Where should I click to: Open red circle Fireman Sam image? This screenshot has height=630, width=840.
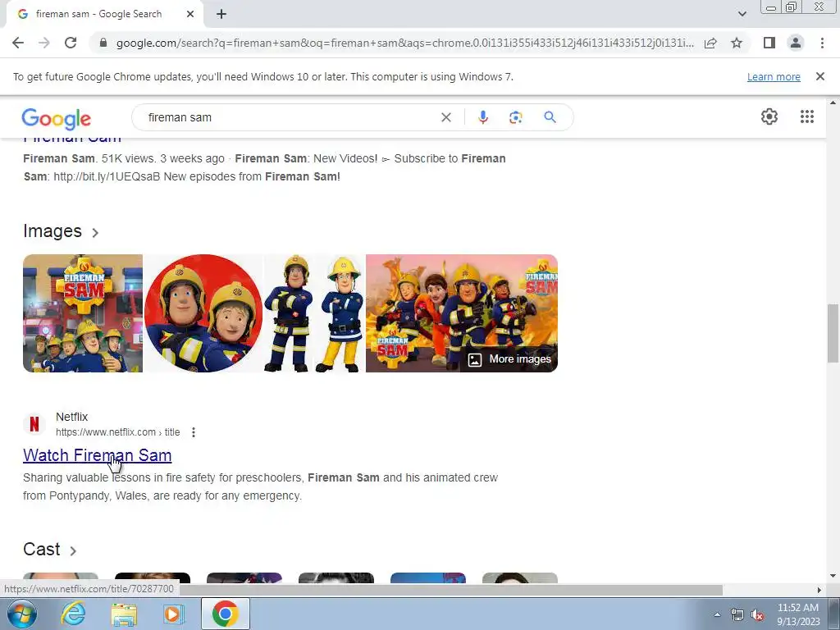203,313
